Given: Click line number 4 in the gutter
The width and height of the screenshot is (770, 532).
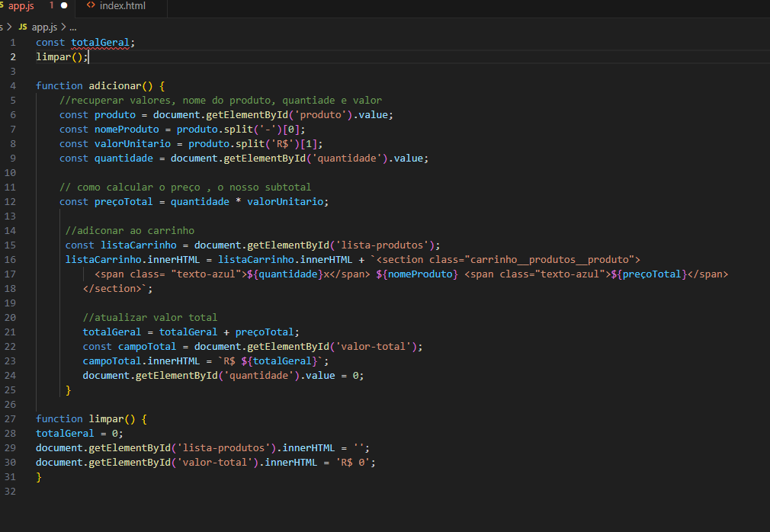Looking at the screenshot, I should [x=13, y=85].
